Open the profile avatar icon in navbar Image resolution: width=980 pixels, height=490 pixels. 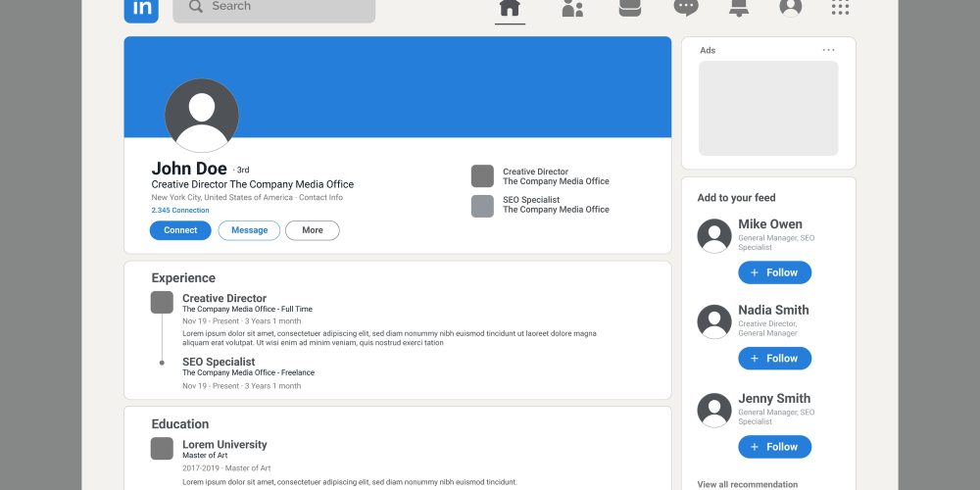click(x=791, y=8)
